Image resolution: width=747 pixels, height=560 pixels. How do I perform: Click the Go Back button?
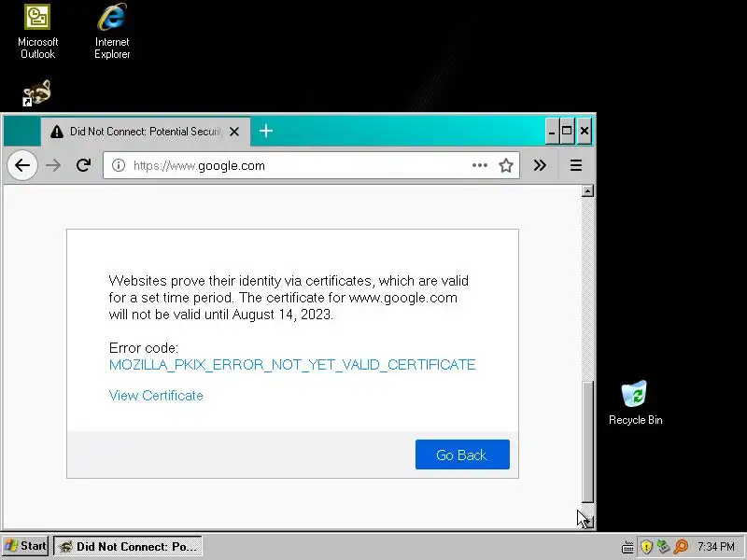coord(462,455)
